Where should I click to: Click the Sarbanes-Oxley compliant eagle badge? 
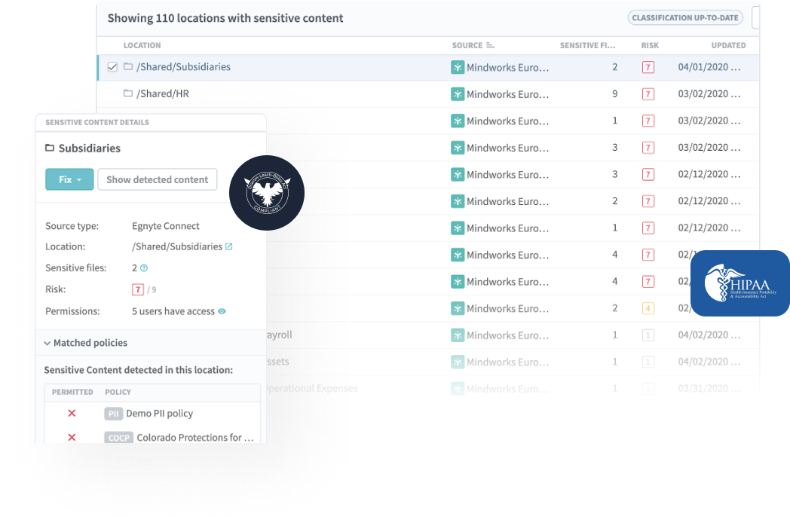[x=267, y=193]
